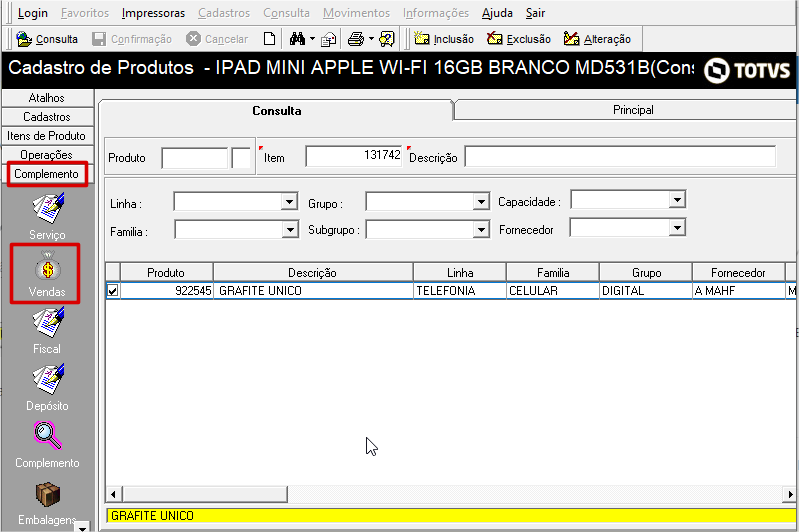The image size is (799, 532).
Task: Select the Consulta tab
Action: pyautogui.click(x=277, y=111)
